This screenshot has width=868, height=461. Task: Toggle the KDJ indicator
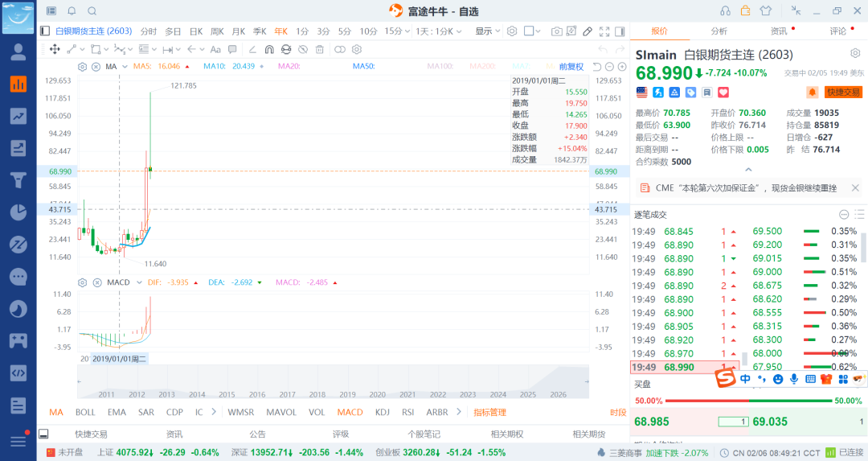click(x=382, y=412)
